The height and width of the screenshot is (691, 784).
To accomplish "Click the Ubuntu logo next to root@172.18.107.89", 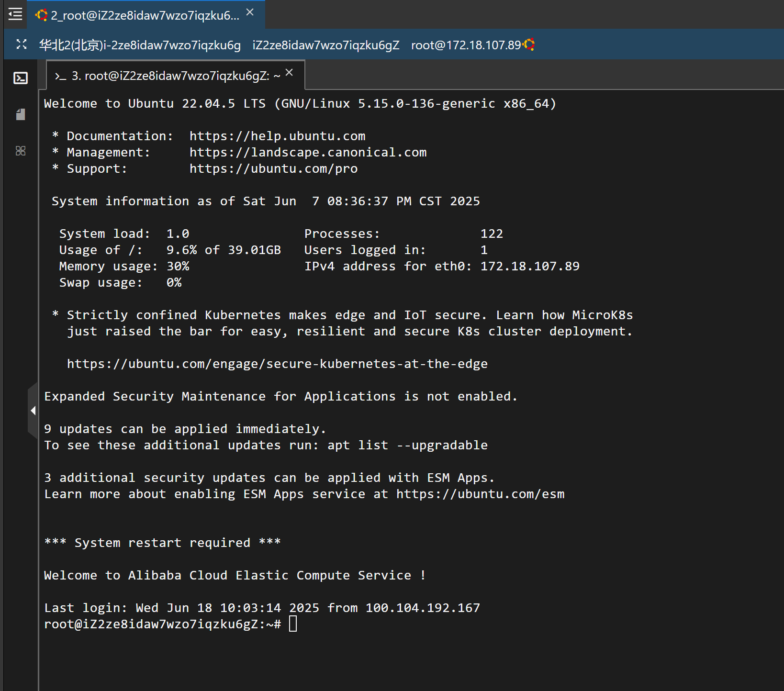I will coord(529,45).
